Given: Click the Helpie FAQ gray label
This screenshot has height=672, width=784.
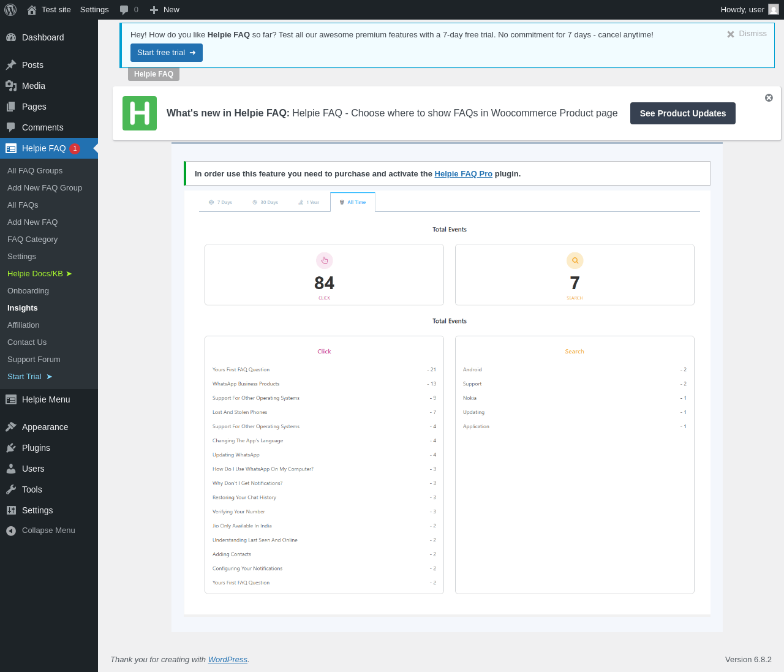Looking at the screenshot, I should pyautogui.click(x=154, y=74).
